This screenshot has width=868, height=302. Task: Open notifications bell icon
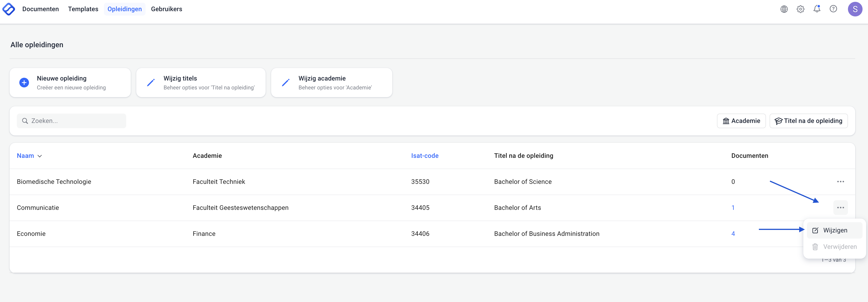[x=817, y=9]
